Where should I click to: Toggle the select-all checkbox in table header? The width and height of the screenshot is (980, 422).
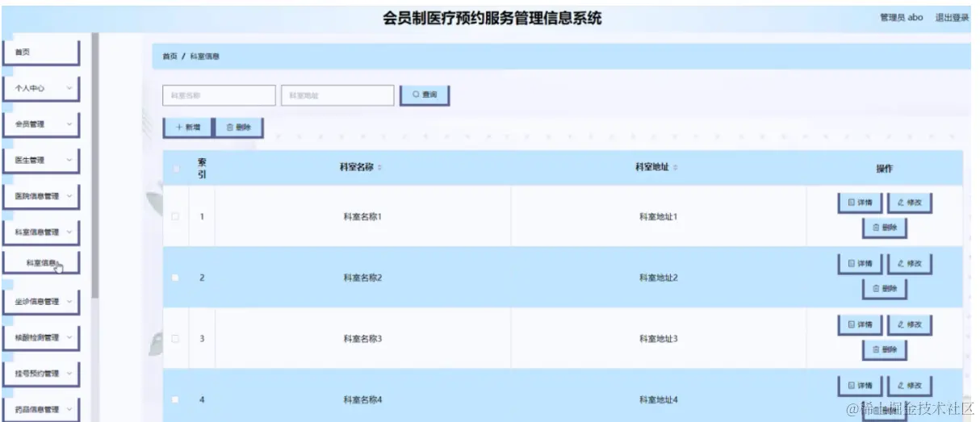click(176, 169)
